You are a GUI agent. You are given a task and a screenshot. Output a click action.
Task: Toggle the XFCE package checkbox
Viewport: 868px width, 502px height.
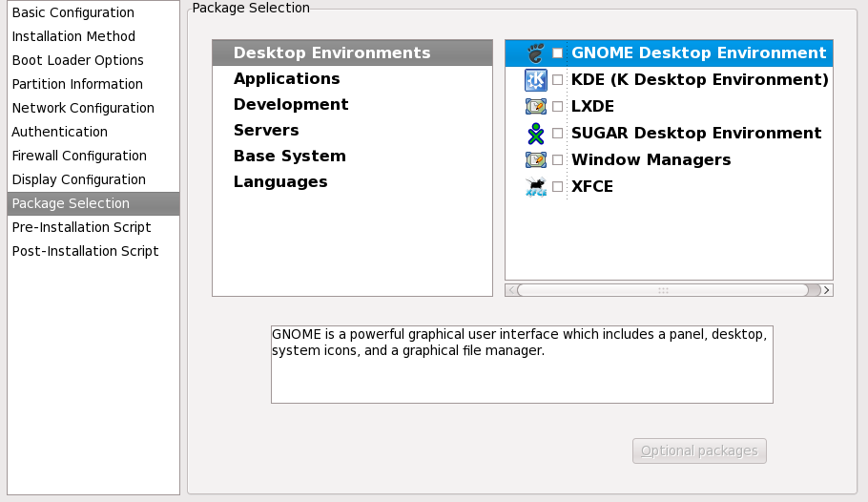[x=558, y=187]
